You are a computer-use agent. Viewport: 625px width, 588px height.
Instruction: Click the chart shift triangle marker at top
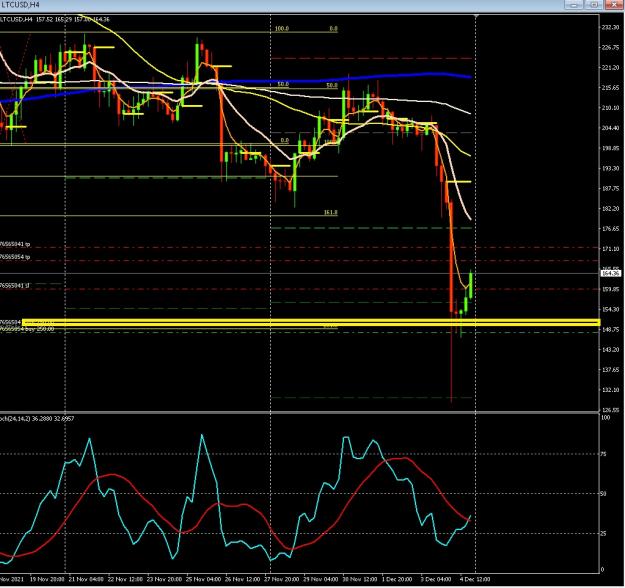tap(476, 16)
